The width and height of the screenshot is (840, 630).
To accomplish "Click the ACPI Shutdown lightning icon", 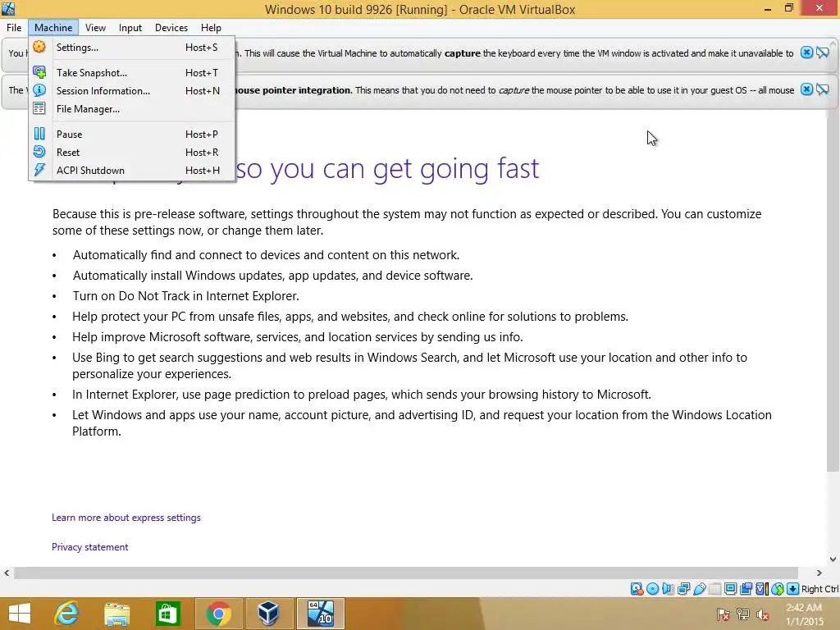I will 39,171.
